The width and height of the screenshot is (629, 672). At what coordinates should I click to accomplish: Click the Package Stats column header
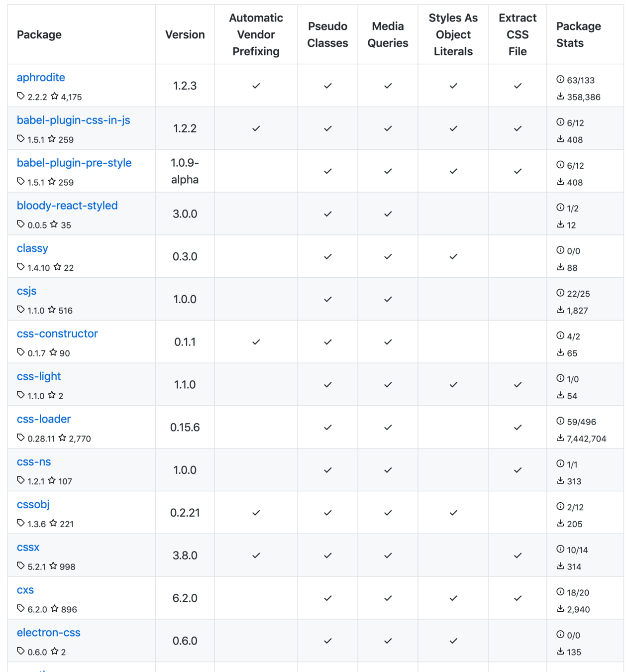(x=578, y=34)
